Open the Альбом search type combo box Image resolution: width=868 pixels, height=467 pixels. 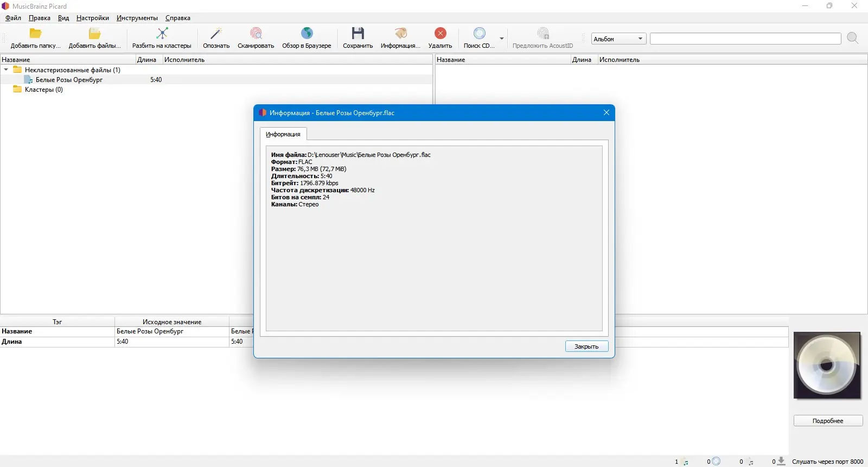pyautogui.click(x=618, y=39)
